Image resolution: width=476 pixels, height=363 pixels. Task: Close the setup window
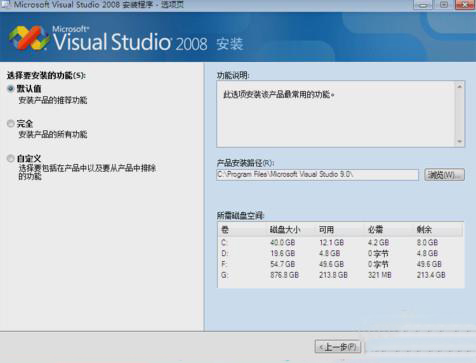(465, 5)
